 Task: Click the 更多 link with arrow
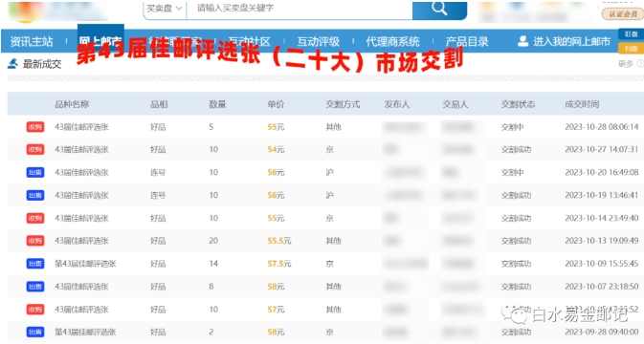tap(631, 64)
